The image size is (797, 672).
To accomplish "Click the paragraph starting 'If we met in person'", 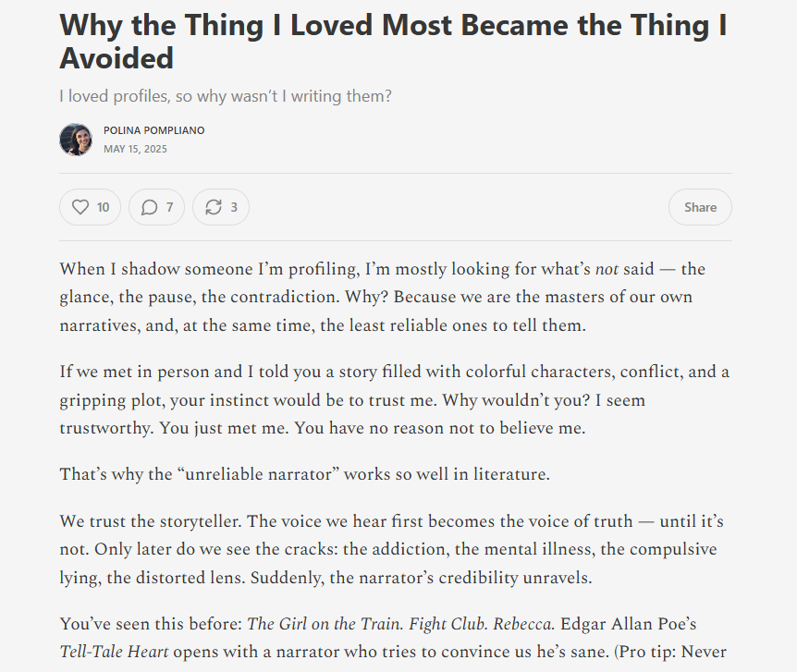I will tap(395, 399).
